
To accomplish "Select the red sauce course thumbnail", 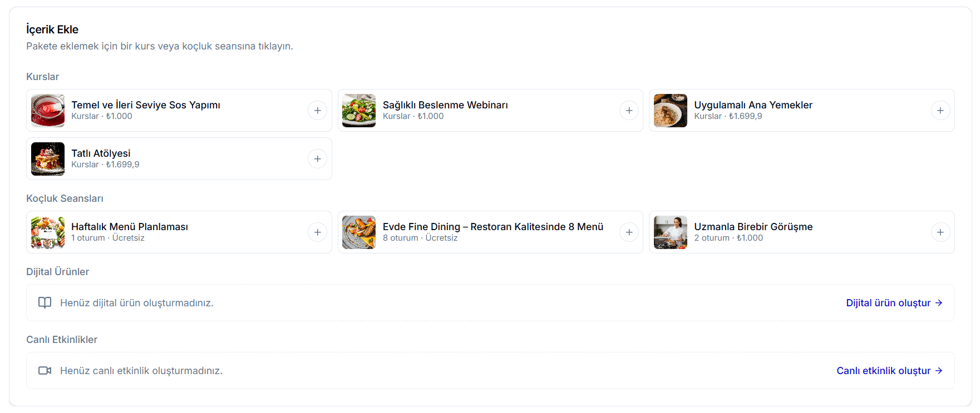I will pyautogui.click(x=48, y=111).
